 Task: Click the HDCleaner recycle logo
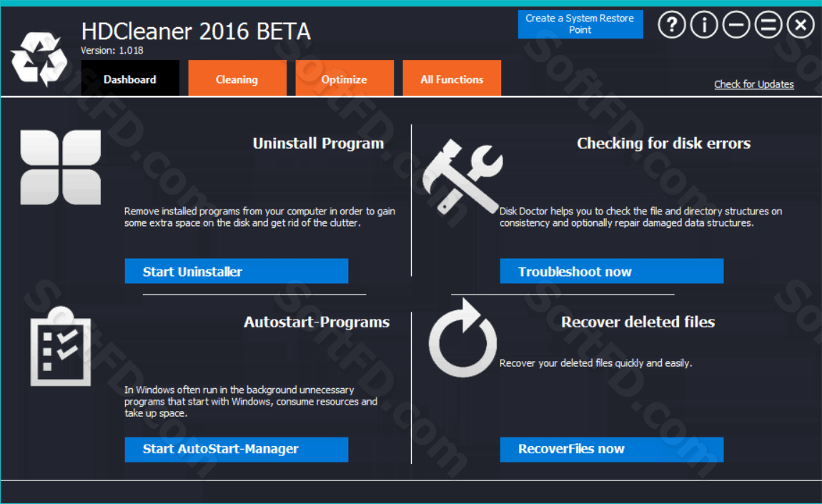tap(39, 59)
